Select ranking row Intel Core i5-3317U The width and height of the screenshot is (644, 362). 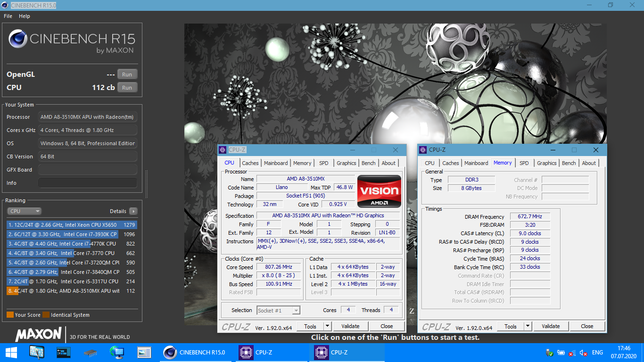coord(72,281)
